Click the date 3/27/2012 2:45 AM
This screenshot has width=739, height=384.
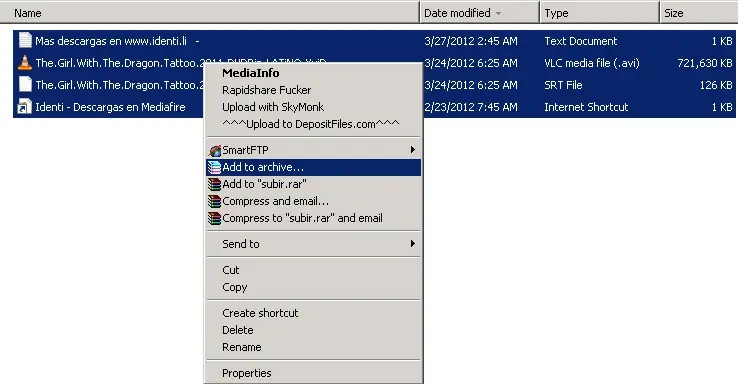coord(471,41)
